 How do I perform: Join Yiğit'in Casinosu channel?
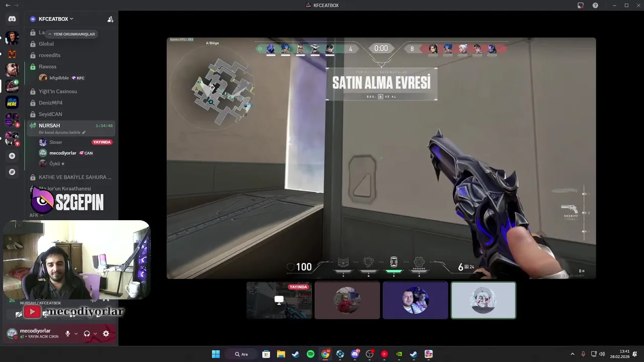tap(71, 92)
